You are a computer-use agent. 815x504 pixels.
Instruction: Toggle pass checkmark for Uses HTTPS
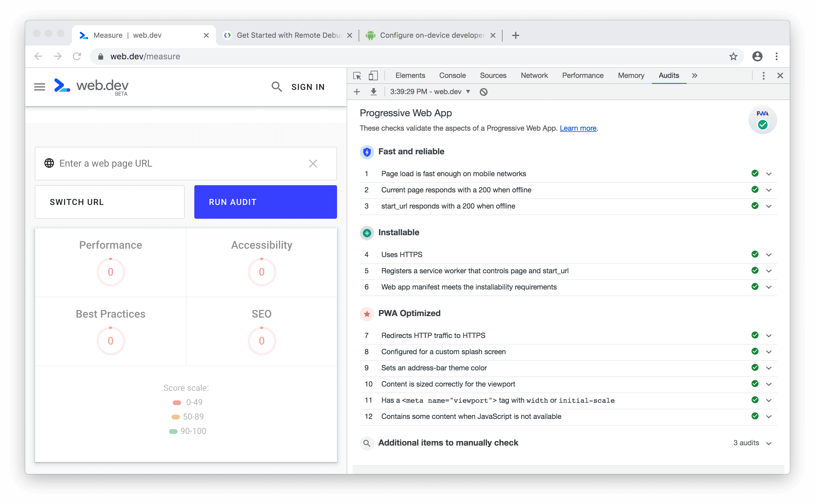pos(754,254)
